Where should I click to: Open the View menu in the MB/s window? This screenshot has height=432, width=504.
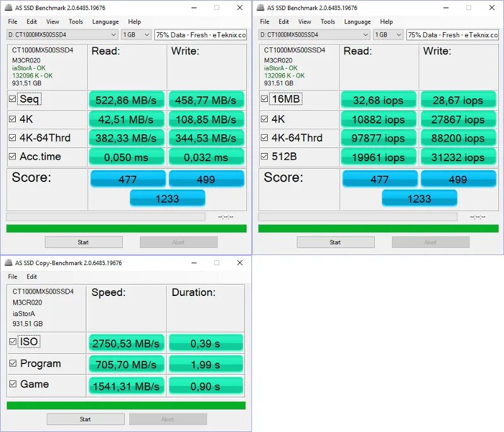point(53,21)
